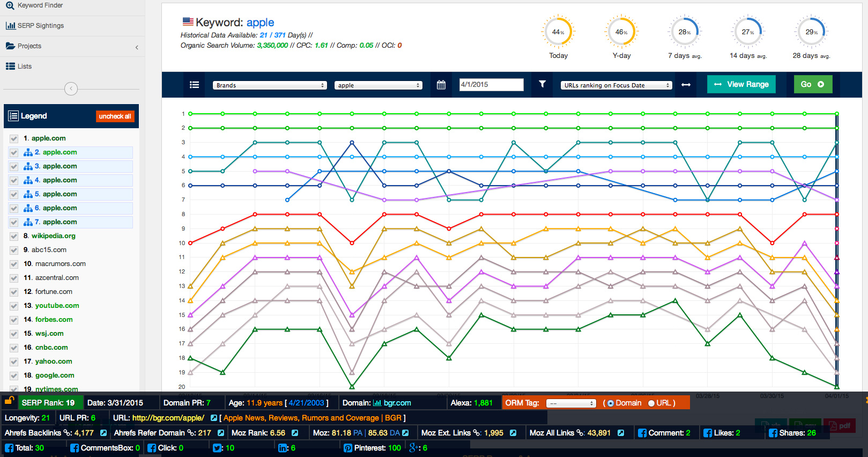Open Moz PA/DA external link icon
Screen dimensions: 868x457
pos(405,433)
